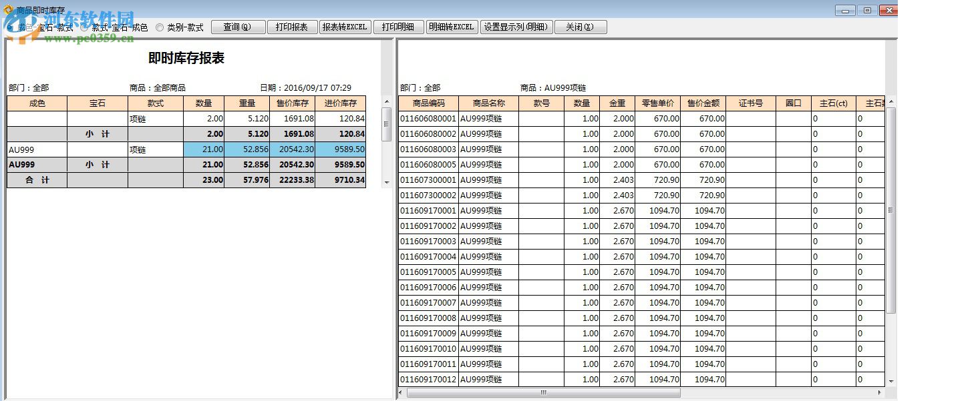Image resolution: width=980 pixels, height=401 pixels.
Task: Click the 零售单价 column header
Action: click(x=658, y=103)
